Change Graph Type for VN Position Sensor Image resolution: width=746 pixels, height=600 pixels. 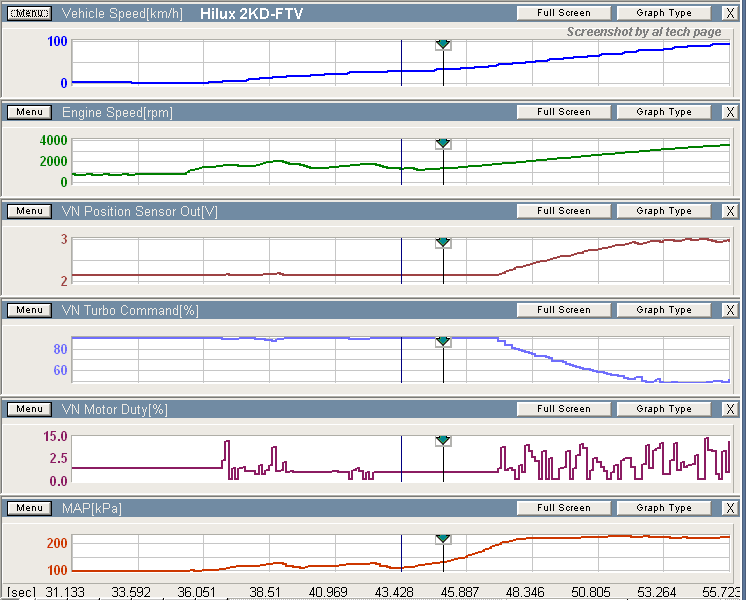coord(664,211)
